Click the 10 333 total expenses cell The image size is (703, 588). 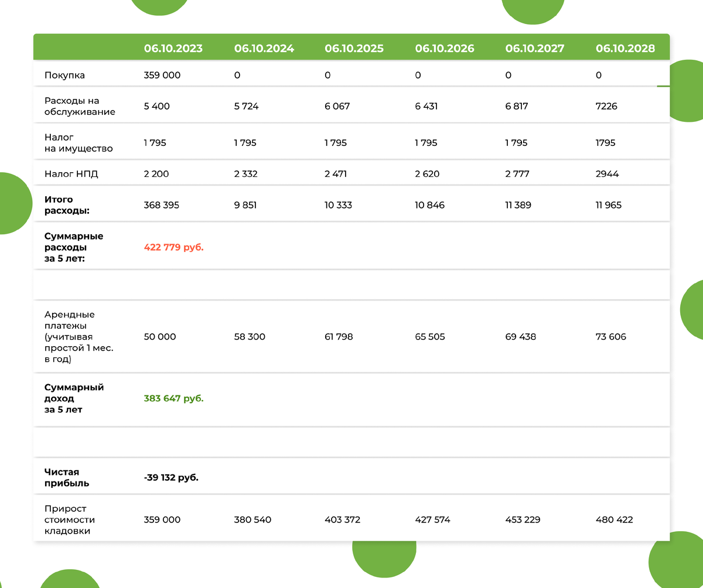coord(339,206)
